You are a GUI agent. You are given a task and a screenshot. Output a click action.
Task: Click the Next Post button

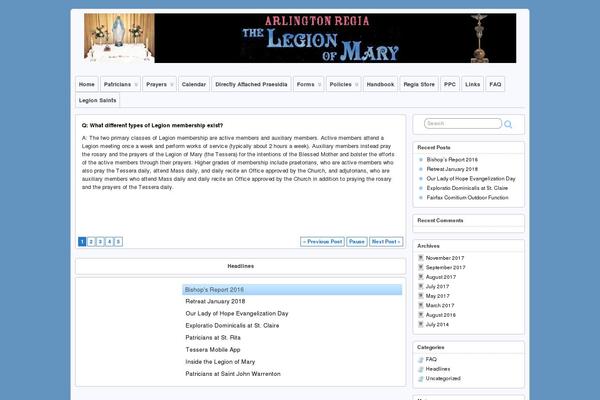(x=386, y=242)
